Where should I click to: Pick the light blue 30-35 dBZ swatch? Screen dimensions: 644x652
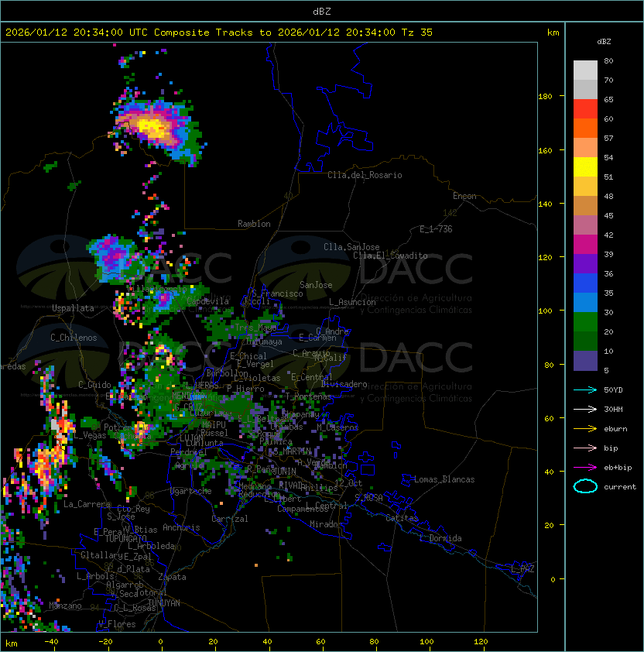point(585,303)
